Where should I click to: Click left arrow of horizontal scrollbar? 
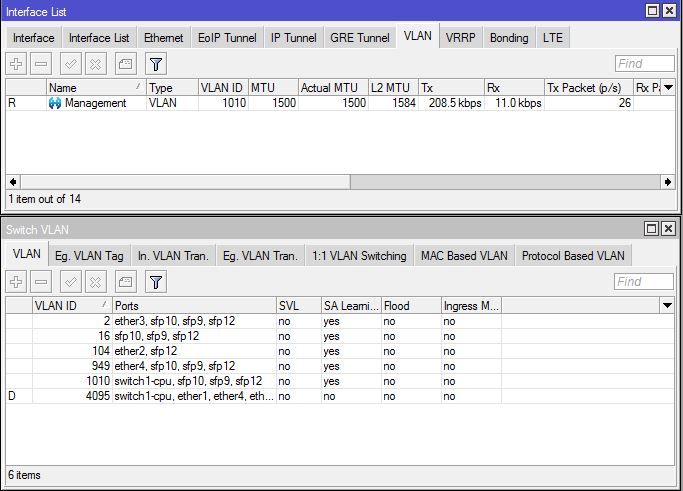click(x=13, y=182)
